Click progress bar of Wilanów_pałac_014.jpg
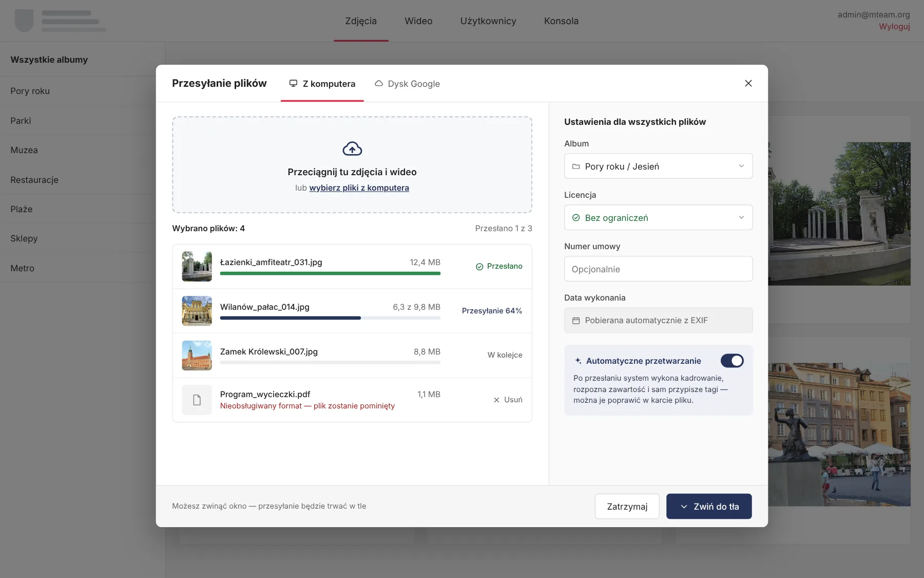Screen dimensions: 924x578 tap(330, 318)
